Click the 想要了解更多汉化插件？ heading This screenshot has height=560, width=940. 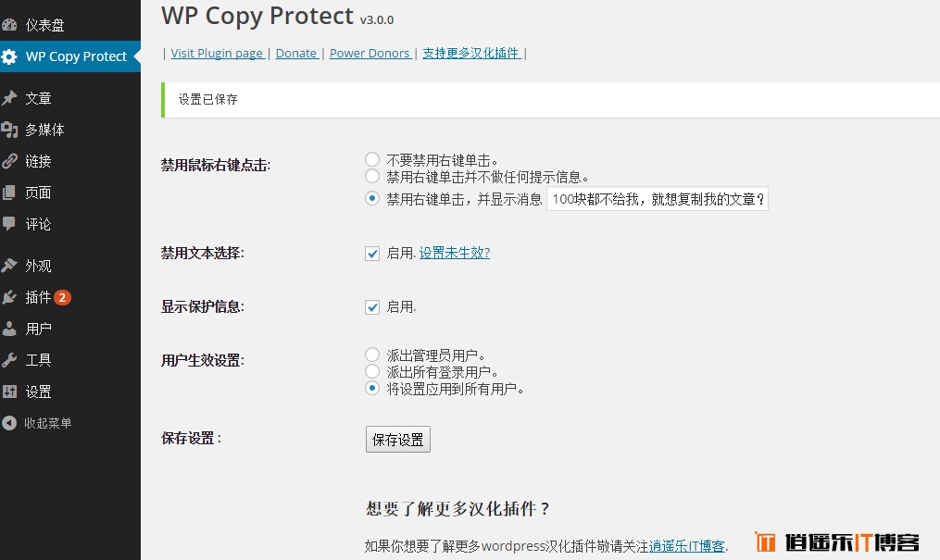(x=458, y=508)
